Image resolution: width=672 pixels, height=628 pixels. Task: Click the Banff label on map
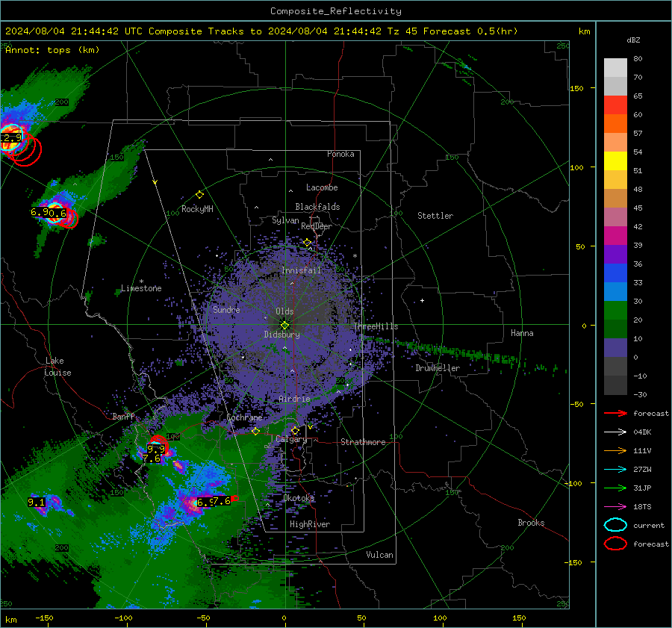(123, 417)
